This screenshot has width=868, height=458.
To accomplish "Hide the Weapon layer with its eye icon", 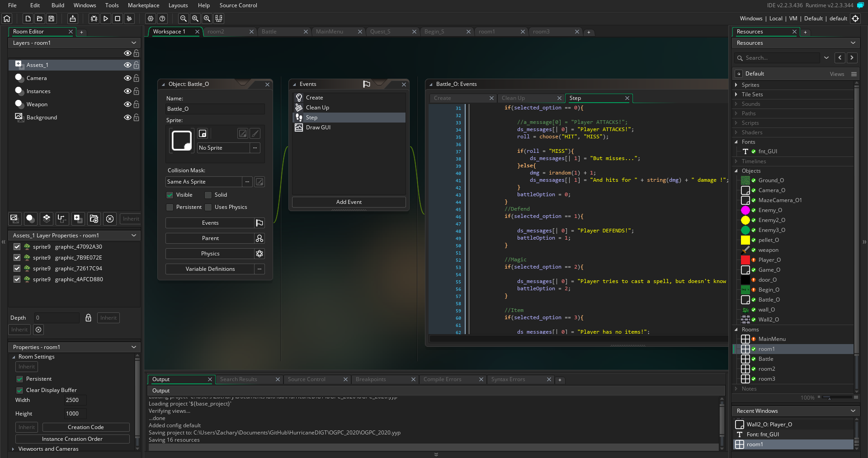I will (127, 104).
